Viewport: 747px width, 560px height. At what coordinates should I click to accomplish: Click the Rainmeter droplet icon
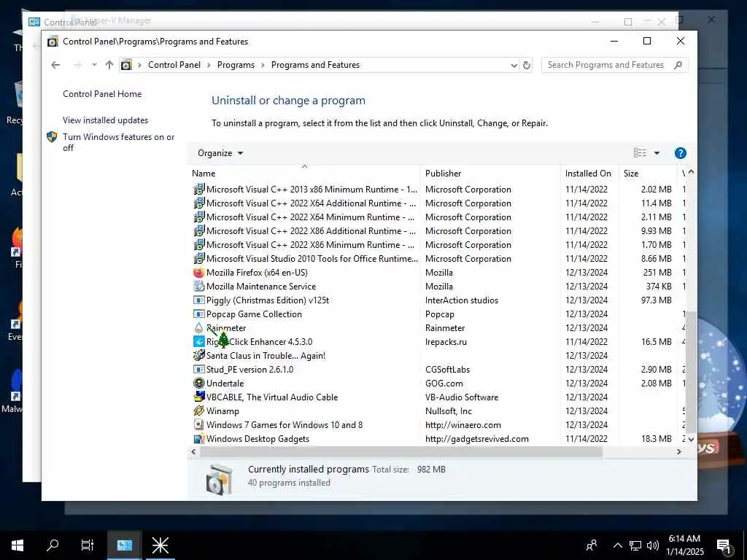pyautogui.click(x=198, y=328)
